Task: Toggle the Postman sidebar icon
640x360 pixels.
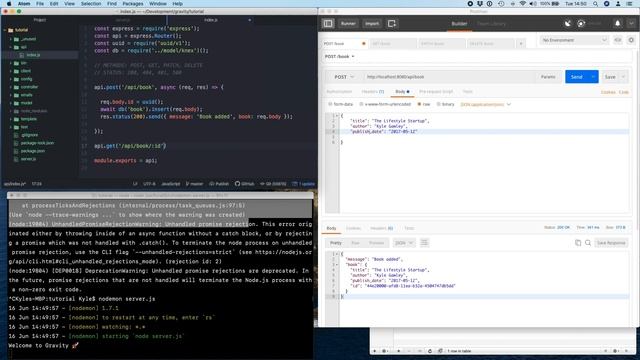Action: click(x=328, y=24)
